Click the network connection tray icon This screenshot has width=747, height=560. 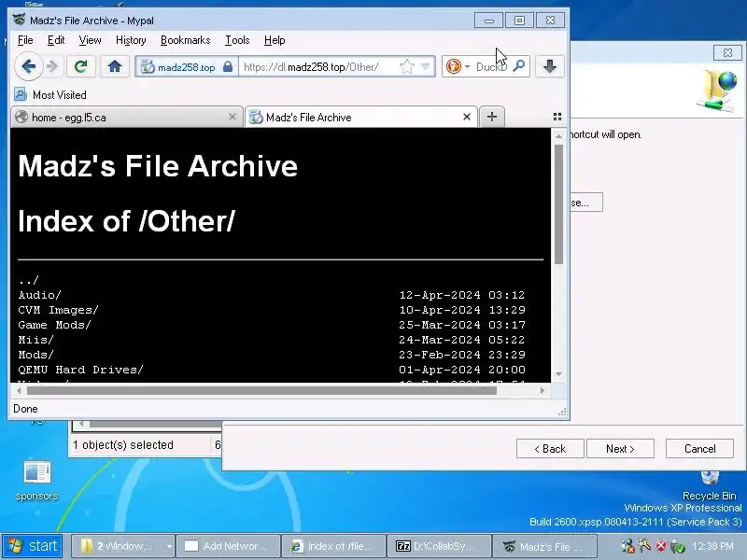tap(627, 546)
